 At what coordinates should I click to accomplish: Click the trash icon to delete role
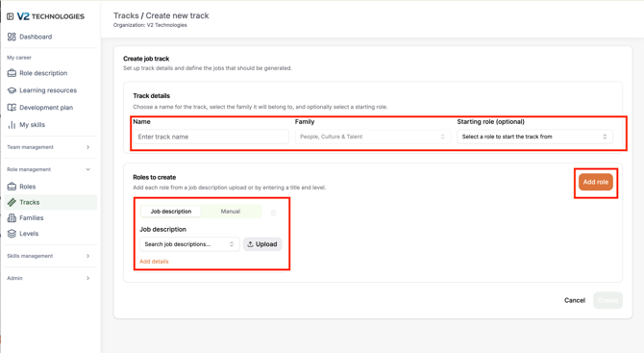pyautogui.click(x=274, y=213)
